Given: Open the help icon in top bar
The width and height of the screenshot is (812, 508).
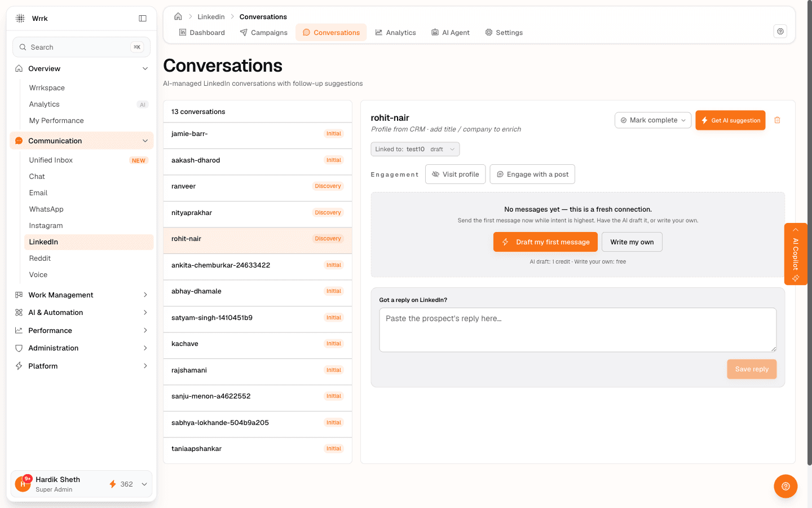Looking at the screenshot, I should (x=780, y=32).
